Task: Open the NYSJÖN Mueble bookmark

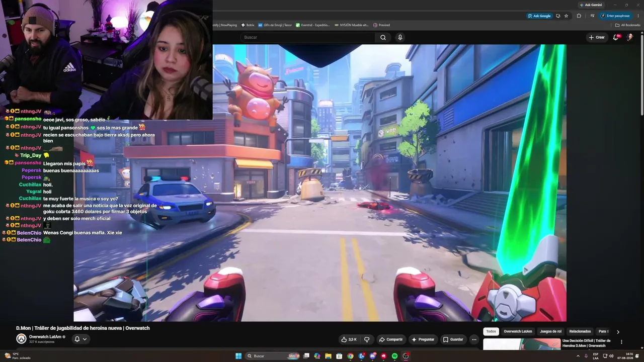Action: [x=351, y=25]
